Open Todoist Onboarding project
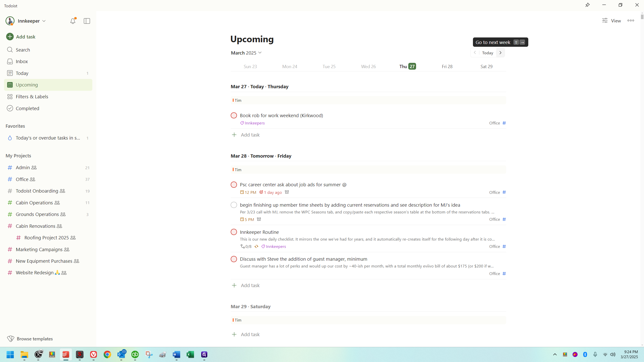 (x=48, y=191)
